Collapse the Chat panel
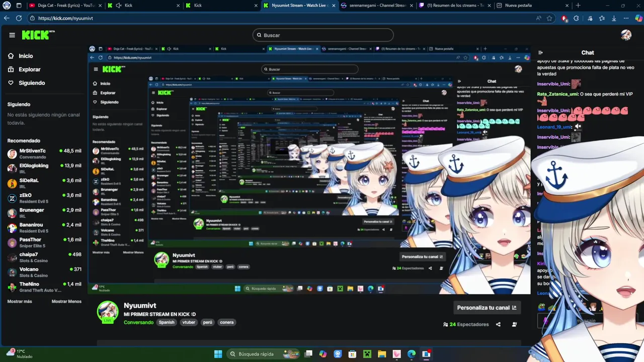644x362 pixels. pos(540,52)
